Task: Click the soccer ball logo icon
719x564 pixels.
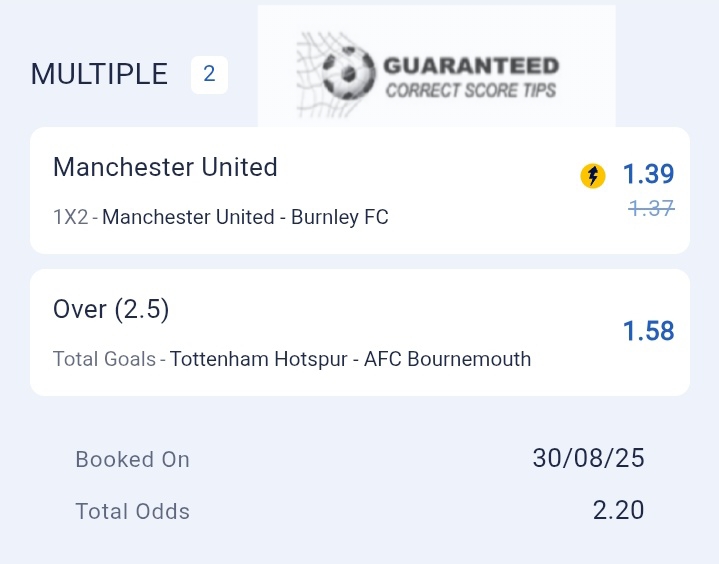Action: point(348,72)
